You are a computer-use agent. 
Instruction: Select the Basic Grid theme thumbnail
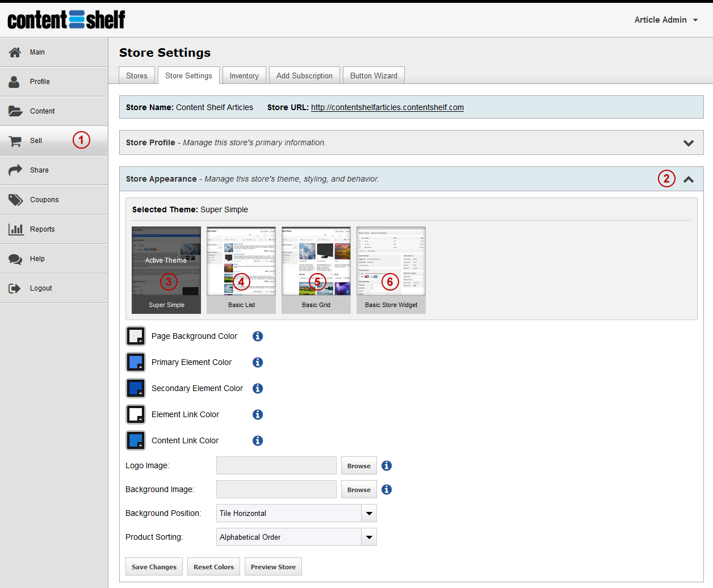pos(316,270)
